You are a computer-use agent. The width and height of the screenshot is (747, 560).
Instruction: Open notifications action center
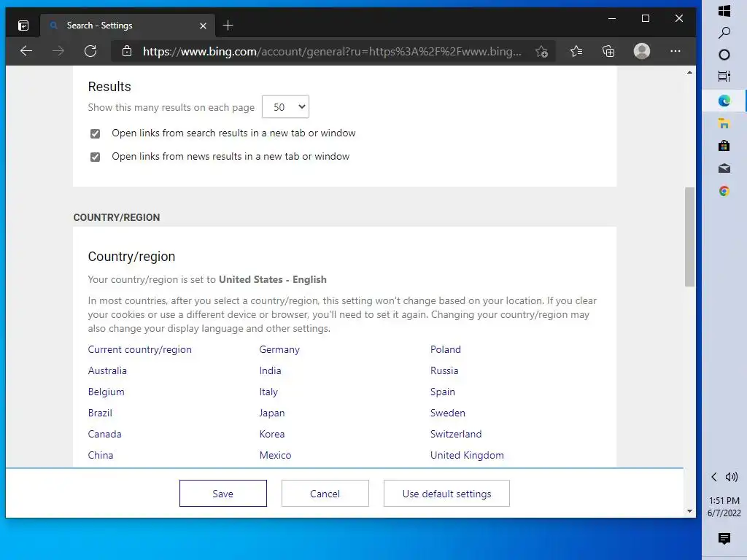click(x=724, y=539)
